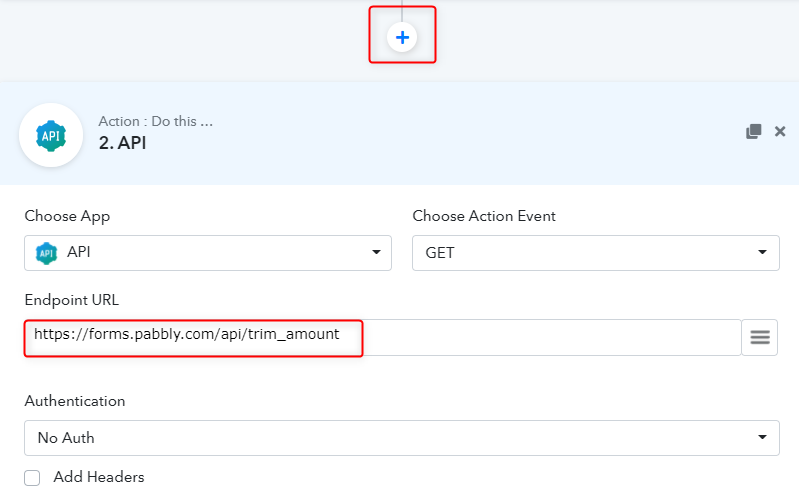Click the Authentication label
Viewport: 799px width, 491px height.
pyautogui.click(x=74, y=401)
